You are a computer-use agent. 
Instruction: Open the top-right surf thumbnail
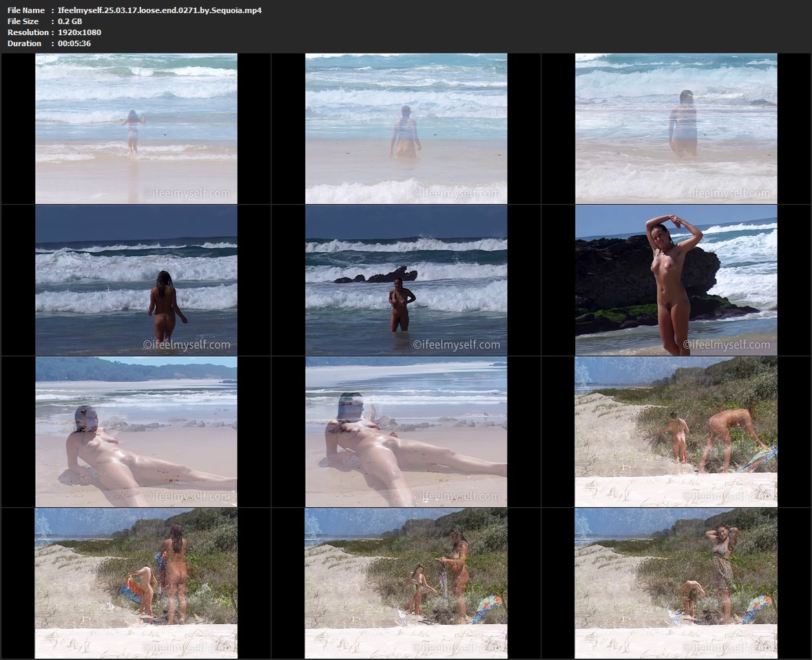pyautogui.click(x=676, y=128)
